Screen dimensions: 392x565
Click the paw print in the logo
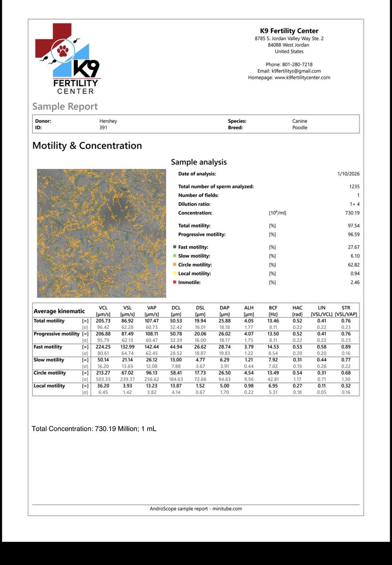tap(62, 50)
